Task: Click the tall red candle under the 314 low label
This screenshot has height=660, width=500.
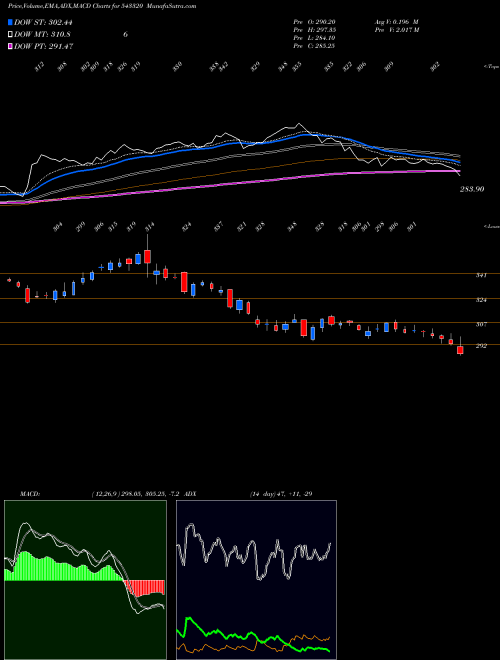Action: 147,257
